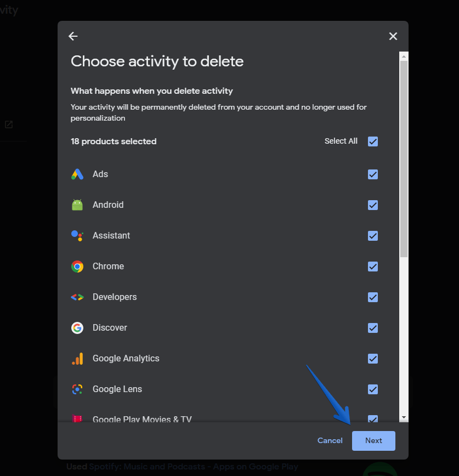Viewport: 459px width, 476px height.
Task: Close the Choose activity dialog with X
Action: click(x=393, y=36)
